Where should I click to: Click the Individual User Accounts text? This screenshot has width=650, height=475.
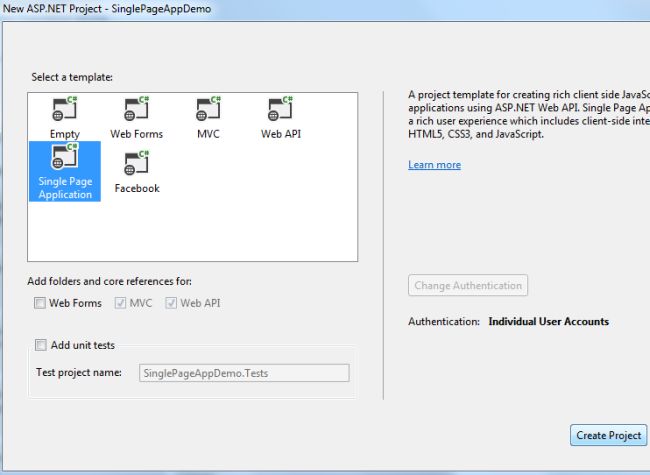click(548, 322)
